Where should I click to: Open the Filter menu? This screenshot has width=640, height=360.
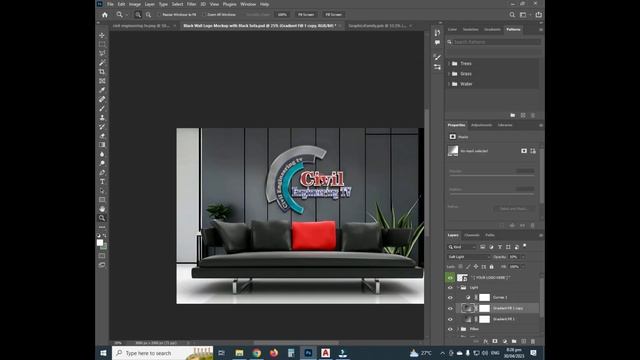(191, 4)
